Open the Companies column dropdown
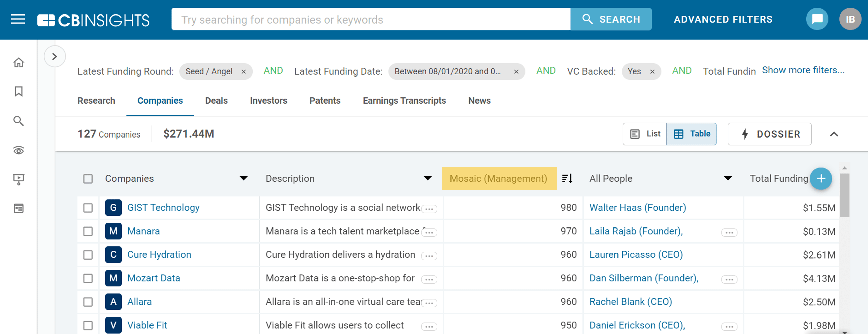This screenshot has height=334, width=868. (244, 179)
